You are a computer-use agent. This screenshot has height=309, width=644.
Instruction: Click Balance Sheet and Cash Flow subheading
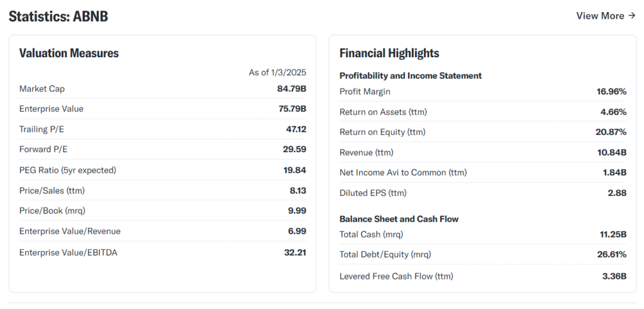399,219
